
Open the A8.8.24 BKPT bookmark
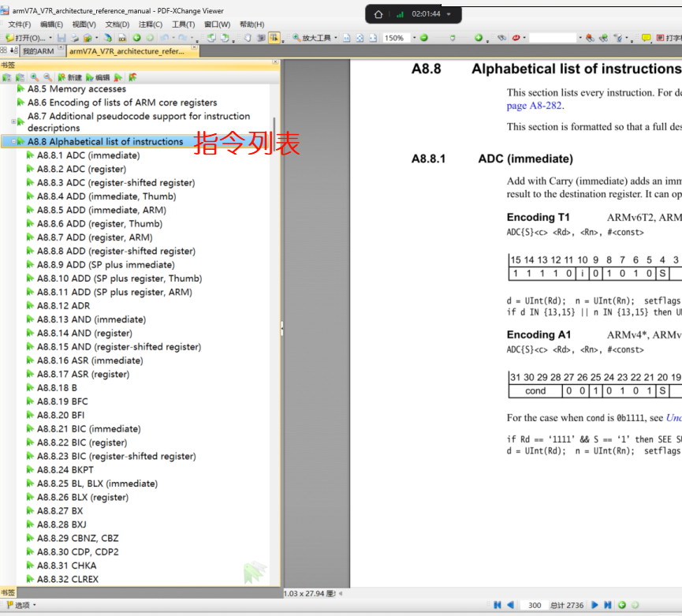point(65,470)
